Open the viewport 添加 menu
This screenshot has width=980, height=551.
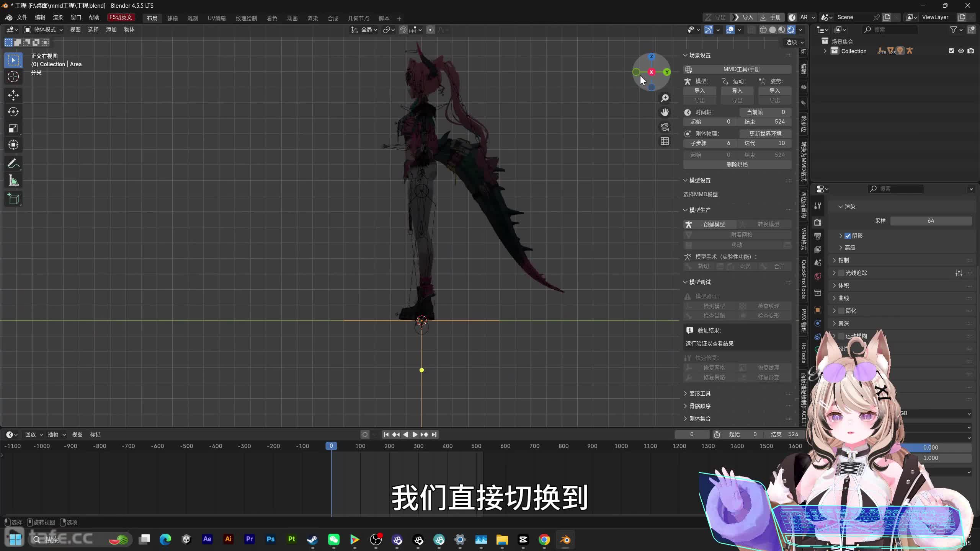[x=111, y=30]
